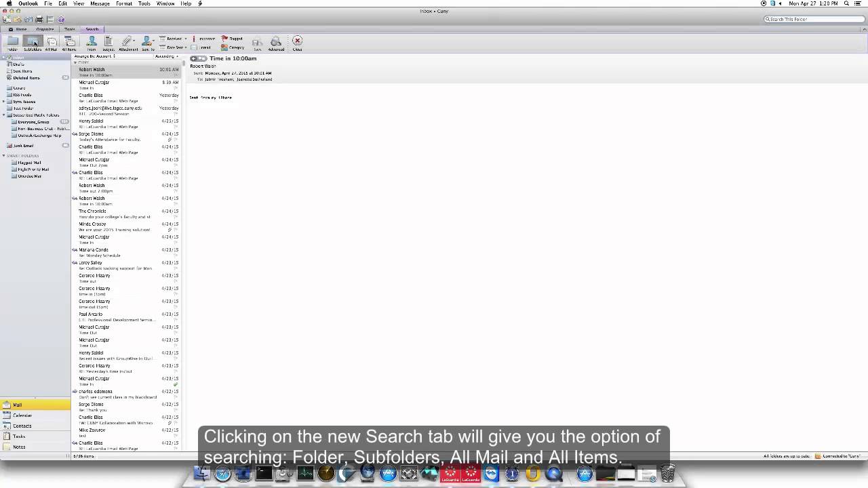Open the Format menu in menu bar
This screenshot has height=488, width=868.
[124, 3]
